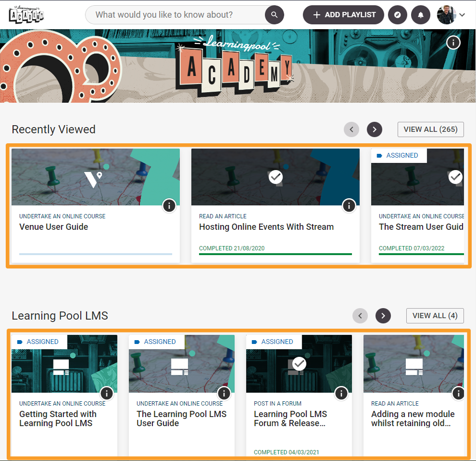This screenshot has height=461, width=476.
Task: Click Hosting Online Events With Stream title
Action: (x=266, y=227)
